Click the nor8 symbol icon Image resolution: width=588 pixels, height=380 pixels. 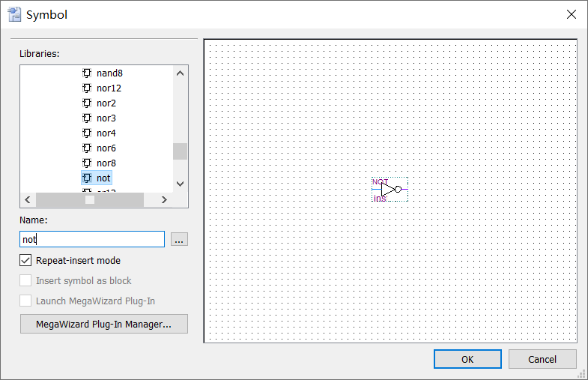tap(87, 163)
